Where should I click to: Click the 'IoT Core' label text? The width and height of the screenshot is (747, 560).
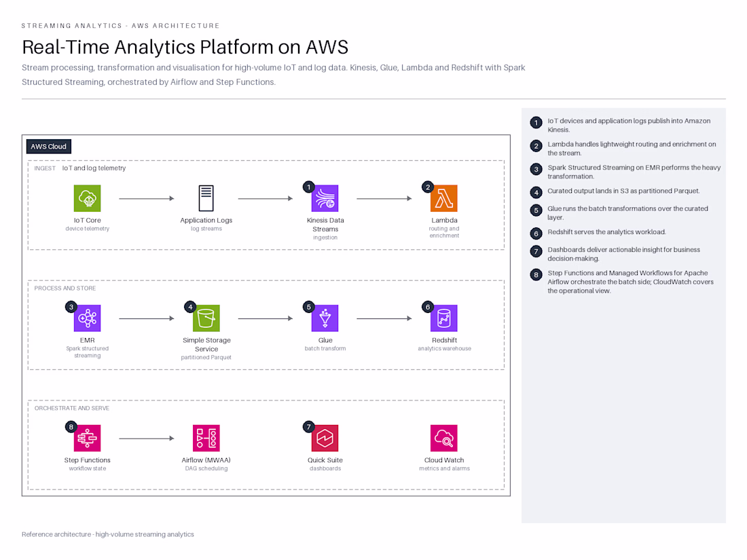pyautogui.click(x=87, y=221)
